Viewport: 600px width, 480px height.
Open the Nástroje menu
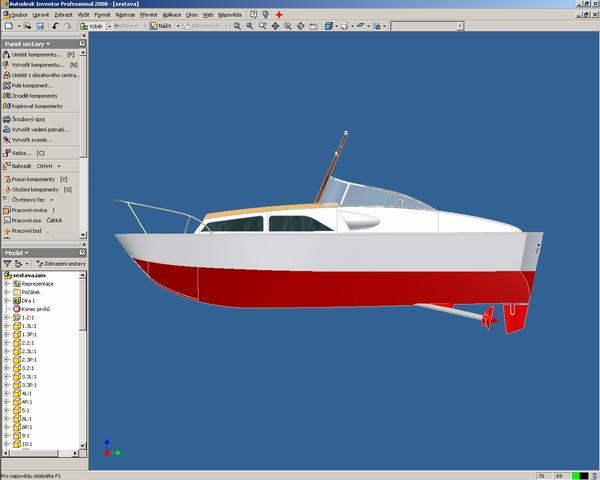(x=126, y=15)
